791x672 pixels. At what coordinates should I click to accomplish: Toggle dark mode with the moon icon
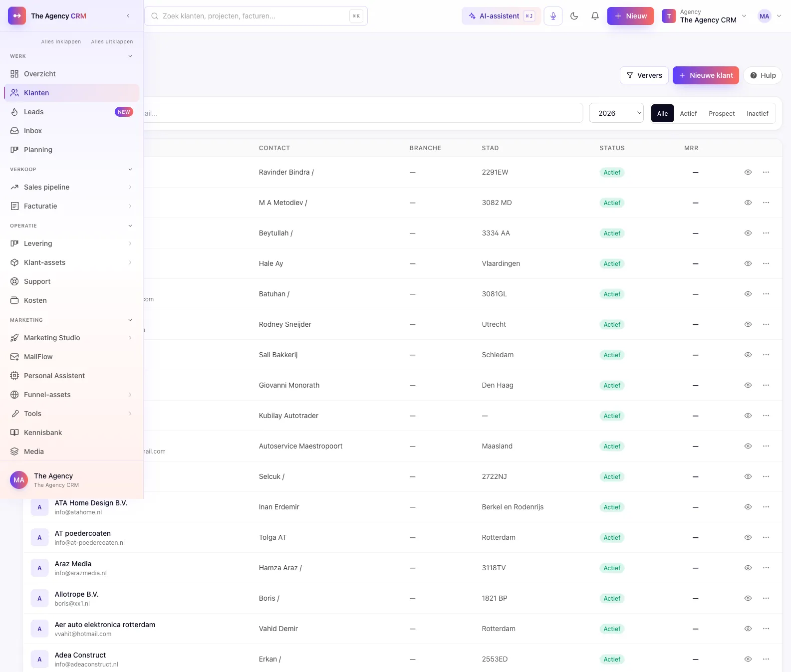click(574, 16)
